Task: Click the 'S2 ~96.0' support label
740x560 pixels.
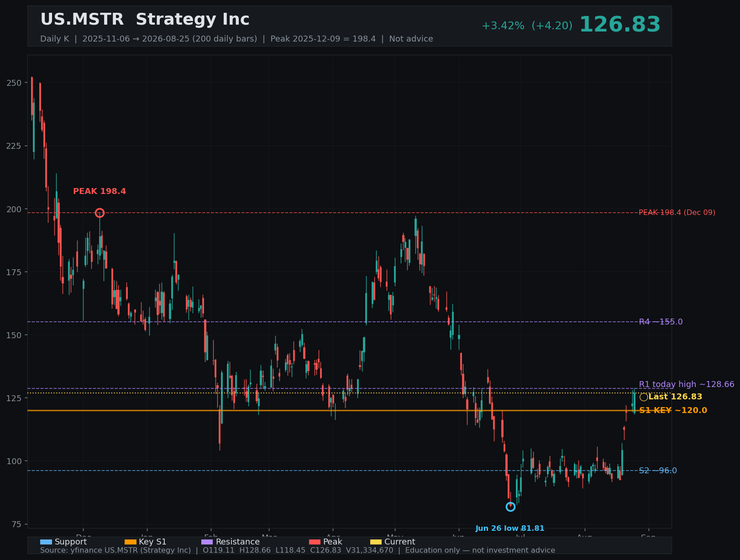Action: (x=658, y=471)
